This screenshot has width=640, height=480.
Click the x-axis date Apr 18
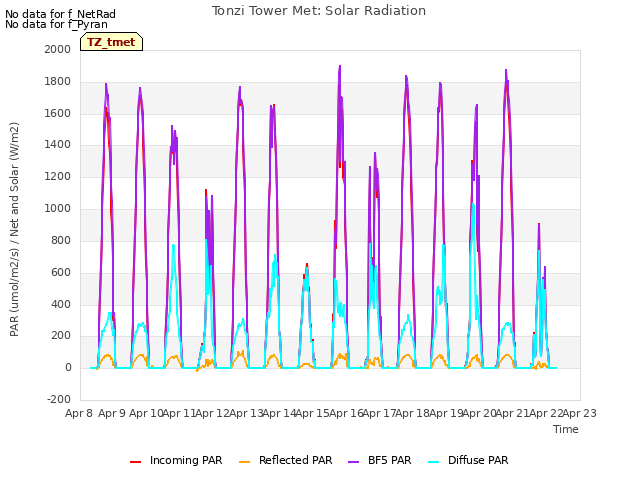coord(413,413)
